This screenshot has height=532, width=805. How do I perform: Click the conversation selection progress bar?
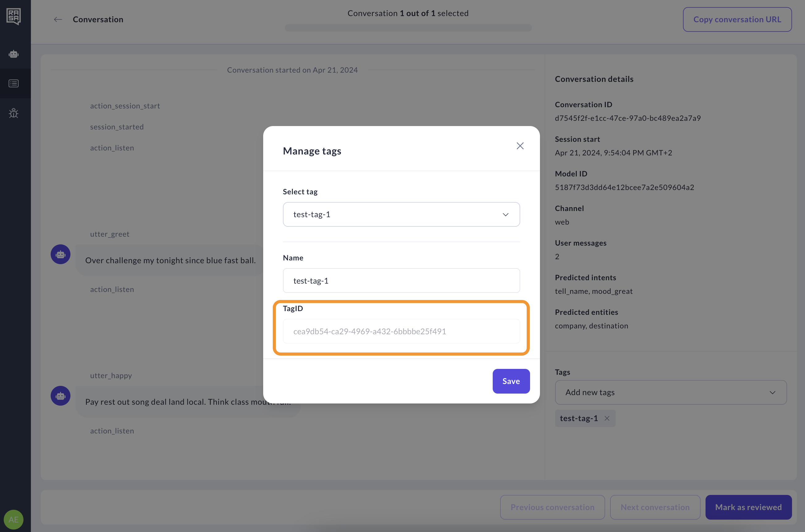tap(408, 28)
